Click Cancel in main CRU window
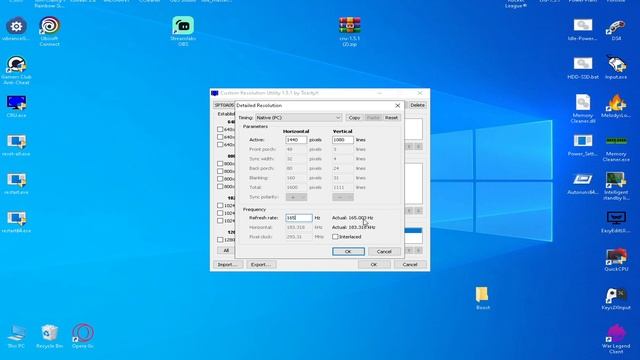Image resolution: width=640 pixels, height=360 pixels. pyautogui.click(x=410, y=264)
